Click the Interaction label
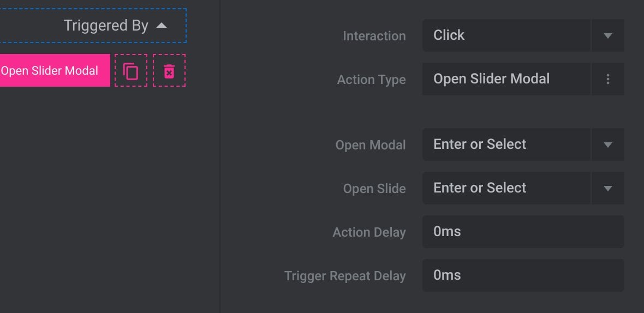This screenshot has height=313, width=644. click(x=374, y=36)
